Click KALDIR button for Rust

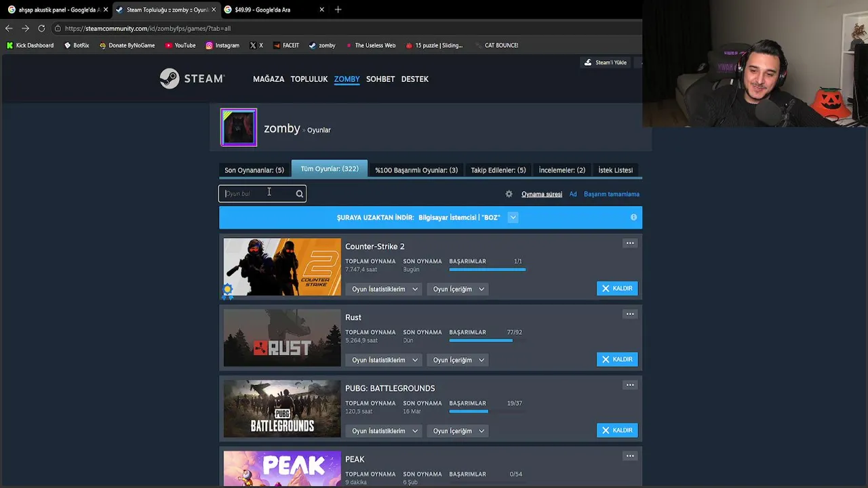tap(617, 359)
